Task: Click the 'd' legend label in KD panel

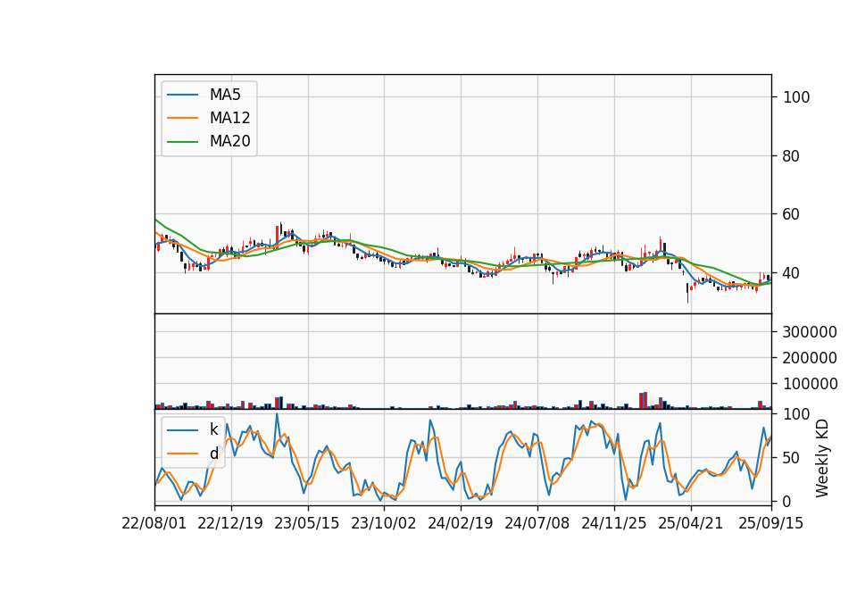Action: [213, 454]
